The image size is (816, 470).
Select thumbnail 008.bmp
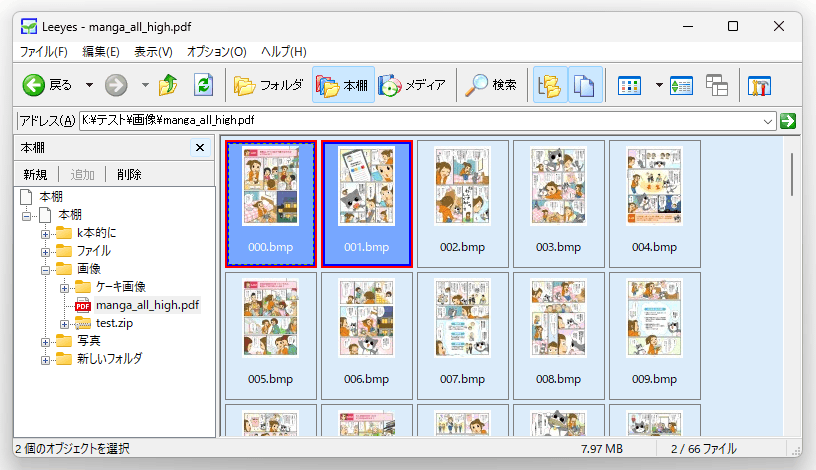[x=558, y=336]
